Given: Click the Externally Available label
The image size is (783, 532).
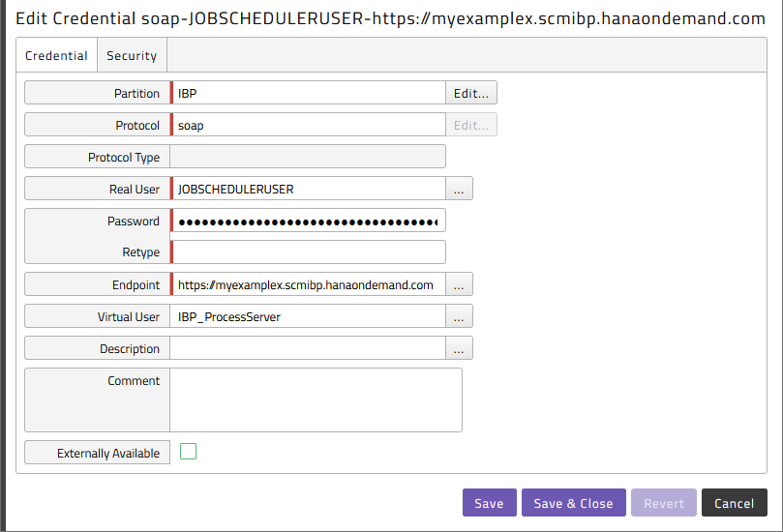Looking at the screenshot, I should pos(108,453).
